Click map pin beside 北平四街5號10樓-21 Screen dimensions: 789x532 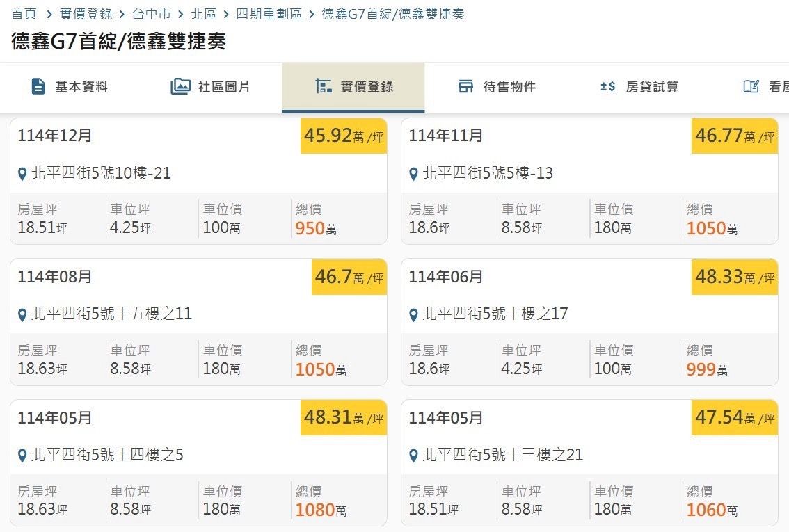(22, 174)
